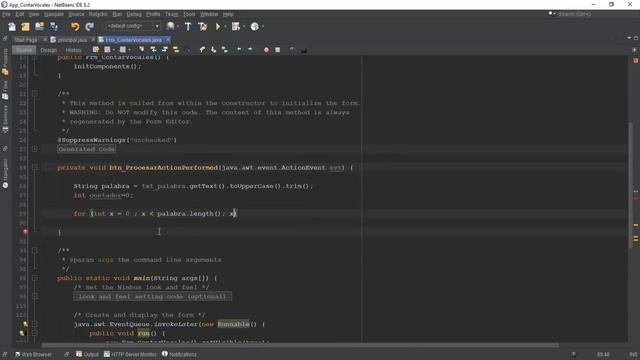This screenshot has height=360, width=640.
Task: Click the Toggle Highlight Search icon
Action: coord(176,50)
